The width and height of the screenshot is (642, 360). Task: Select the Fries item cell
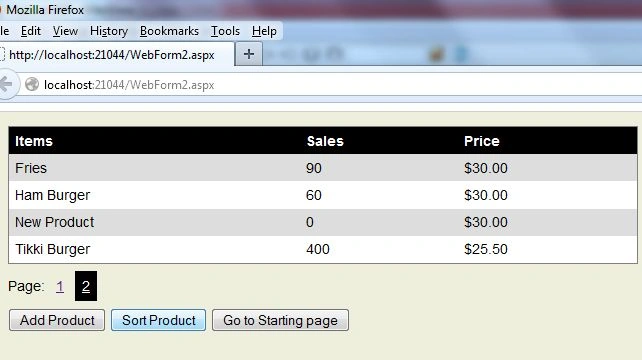(31, 168)
